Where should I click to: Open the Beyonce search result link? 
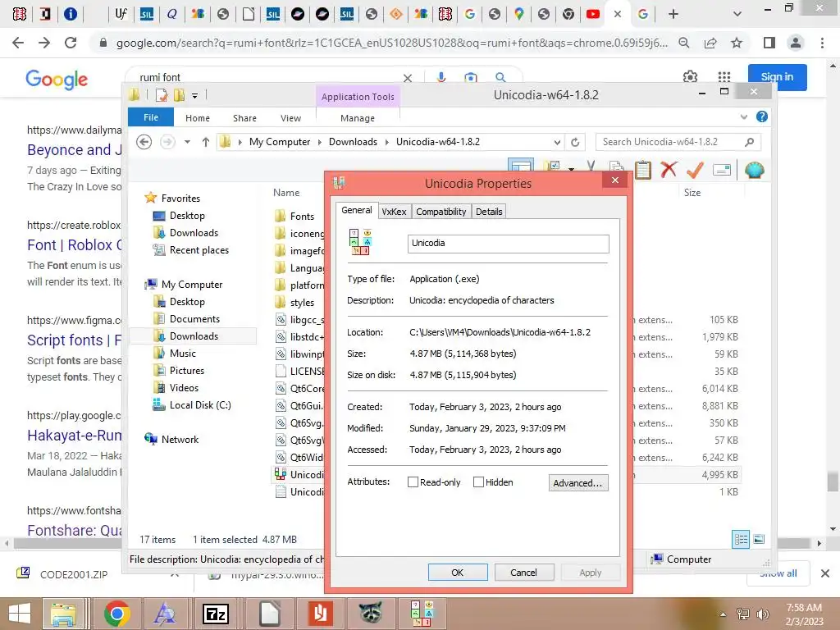pos(75,149)
